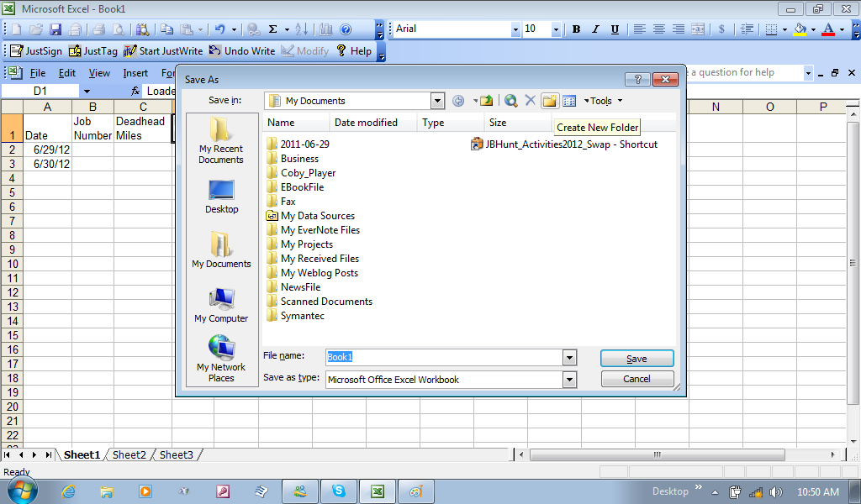Click the AutoSum sigma icon
This screenshot has height=504, width=861.
(273, 29)
